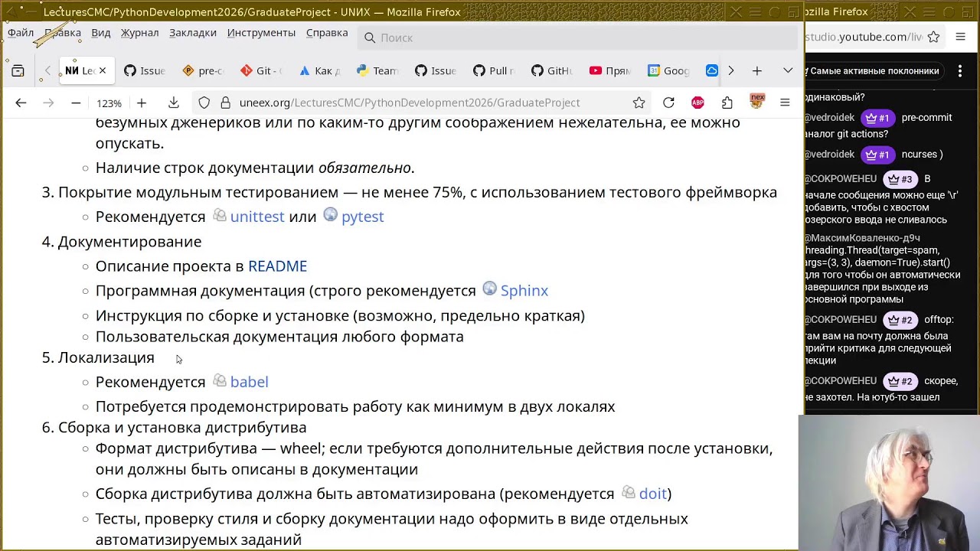Click 'Сборка и установка дистрибутива' text

(182, 427)
